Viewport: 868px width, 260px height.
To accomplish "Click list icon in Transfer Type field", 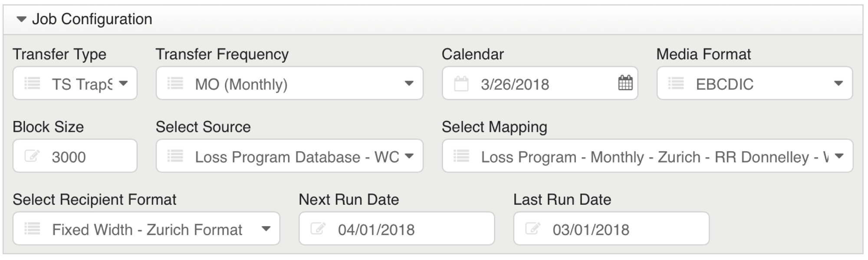I will (32, 83).
